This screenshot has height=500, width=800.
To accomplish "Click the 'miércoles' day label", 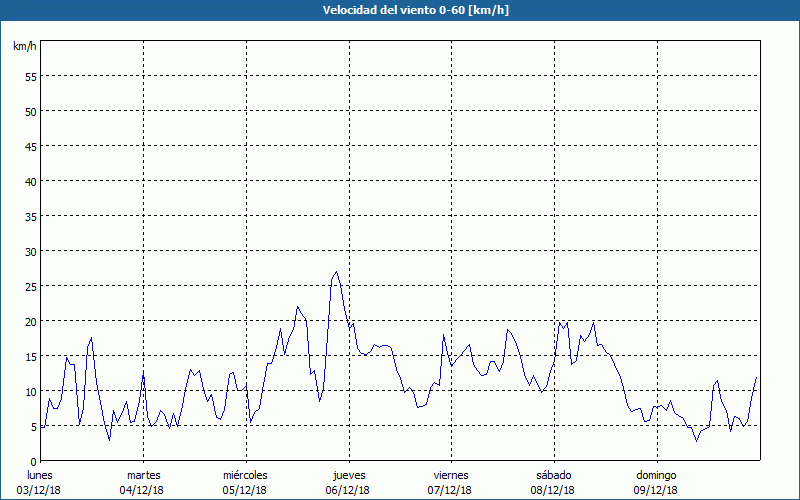I will pyautogui.click(x=245, y=475).
